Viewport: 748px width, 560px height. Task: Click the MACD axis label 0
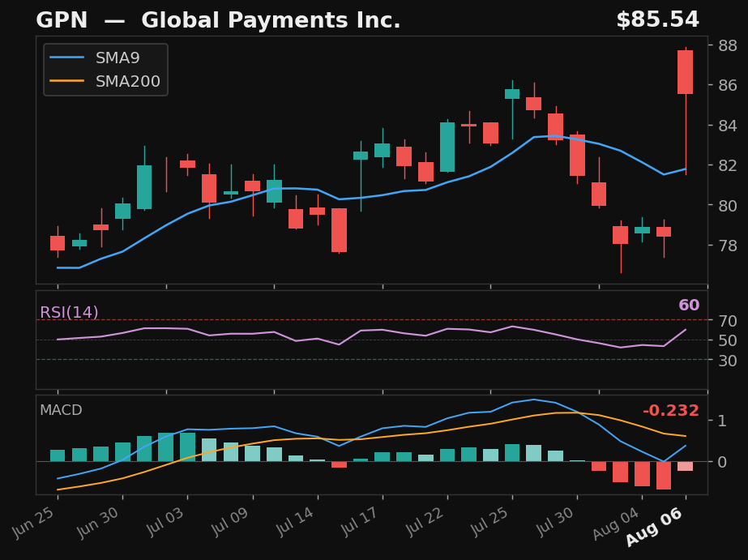point(722,462)
